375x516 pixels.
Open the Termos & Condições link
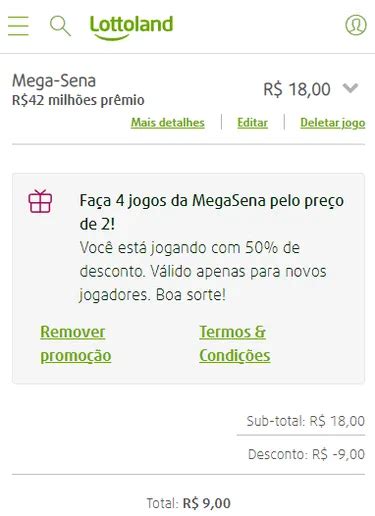[x=235, y=344]
